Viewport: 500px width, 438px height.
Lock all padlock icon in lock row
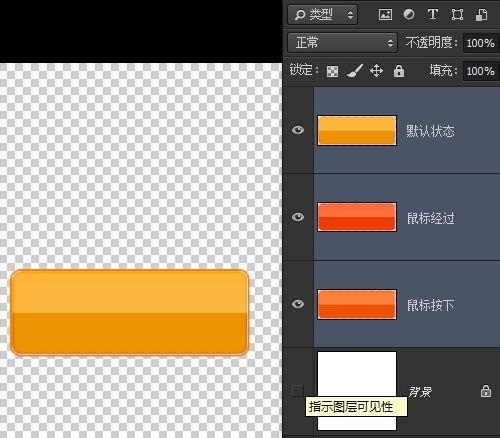click(399, 71)
